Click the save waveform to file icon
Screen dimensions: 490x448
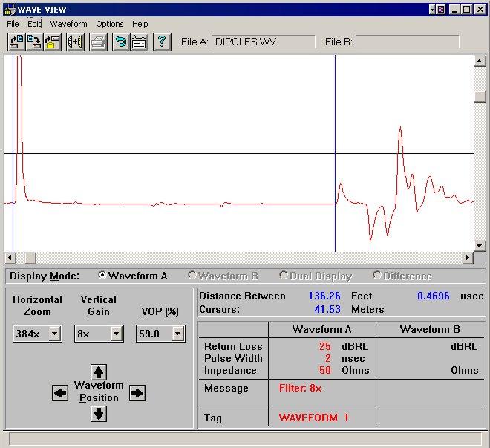[x=34, y=42]
